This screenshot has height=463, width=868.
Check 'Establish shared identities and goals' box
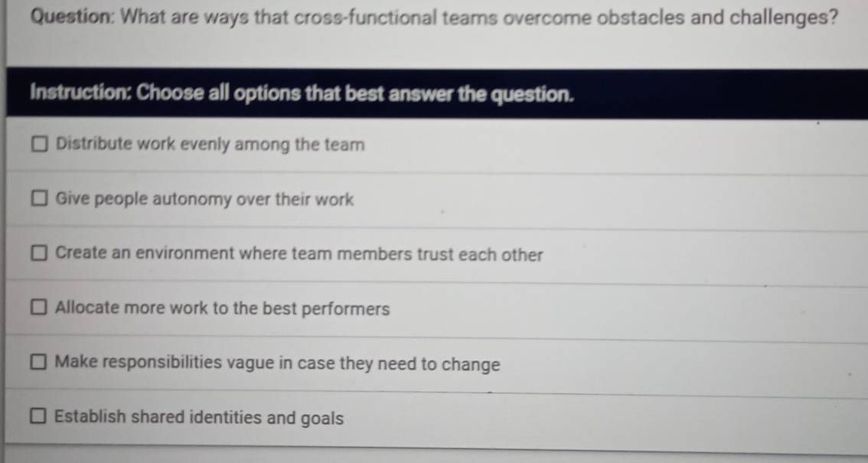coord(39,418)
